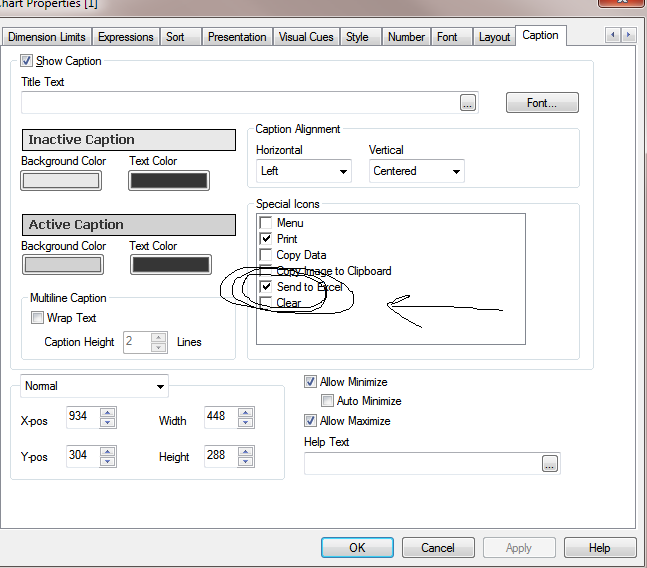The image size is (647, 568).
Task: Switch to the Dimension Limits tab
Action: (x=47, y=37)
